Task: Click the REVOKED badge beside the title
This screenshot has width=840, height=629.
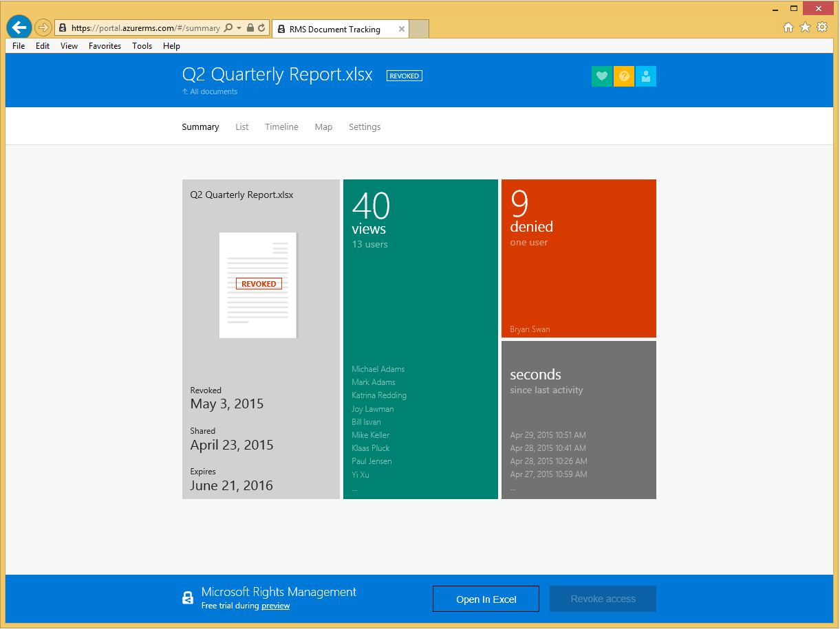Action: coord(405,76)
